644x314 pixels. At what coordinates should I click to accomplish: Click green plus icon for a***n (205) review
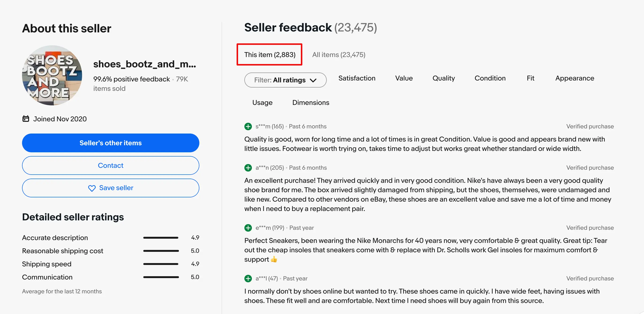(x=248, y=168)
